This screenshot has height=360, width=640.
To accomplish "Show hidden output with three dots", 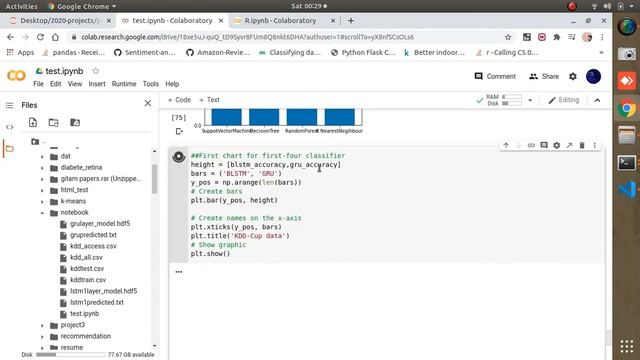I will pyautogui.click(x=179, y=272).
